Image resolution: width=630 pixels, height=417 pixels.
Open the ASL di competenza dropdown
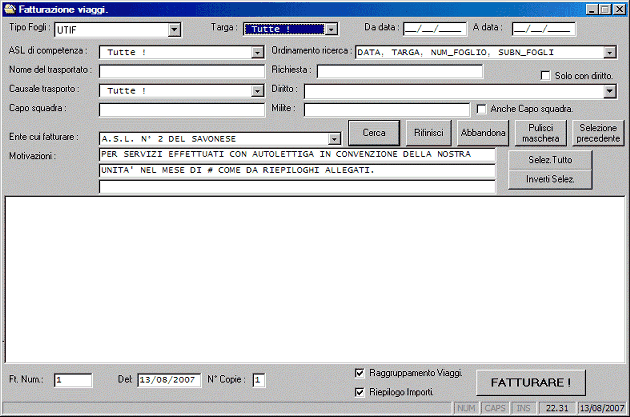257,52
